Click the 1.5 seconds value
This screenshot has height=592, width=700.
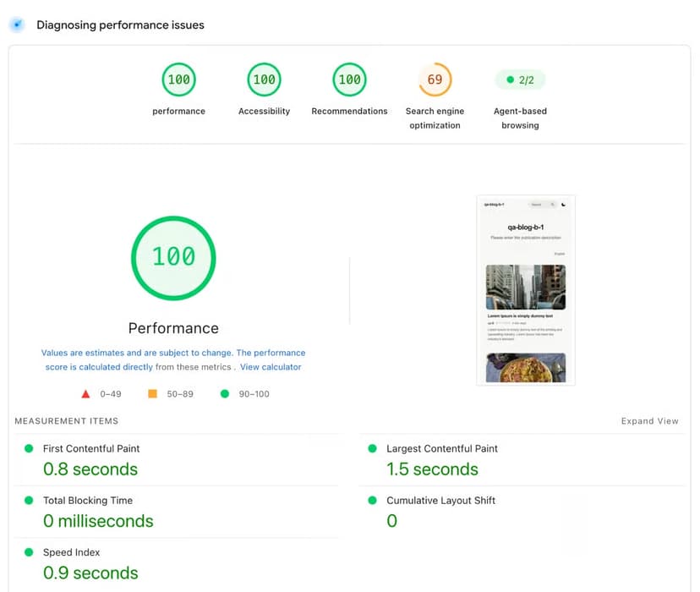[x=432, y=469]
